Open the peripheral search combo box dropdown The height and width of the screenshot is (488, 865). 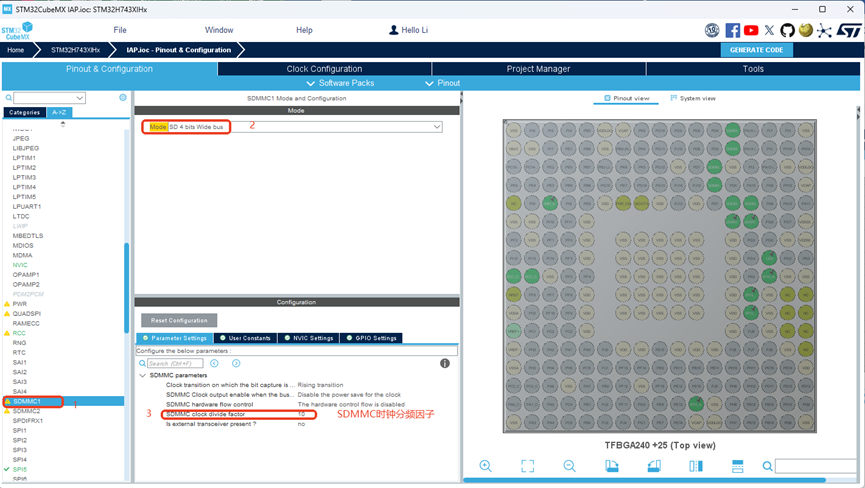pos(80,98)
